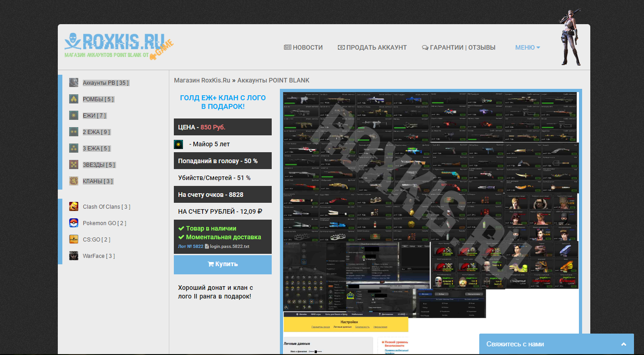Viewport: 644px width, 355px height.
Task: Click the CS:GO game icon
Action: click(x=74, y=239)
